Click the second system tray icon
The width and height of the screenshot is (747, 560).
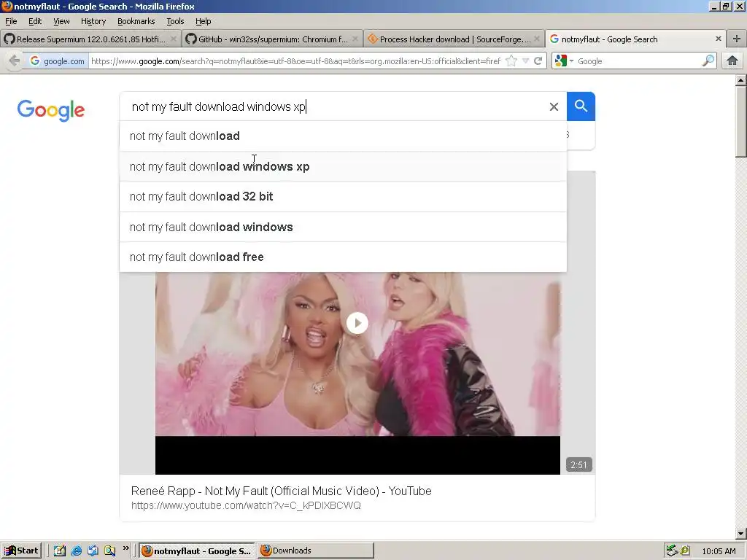[685, 551]
